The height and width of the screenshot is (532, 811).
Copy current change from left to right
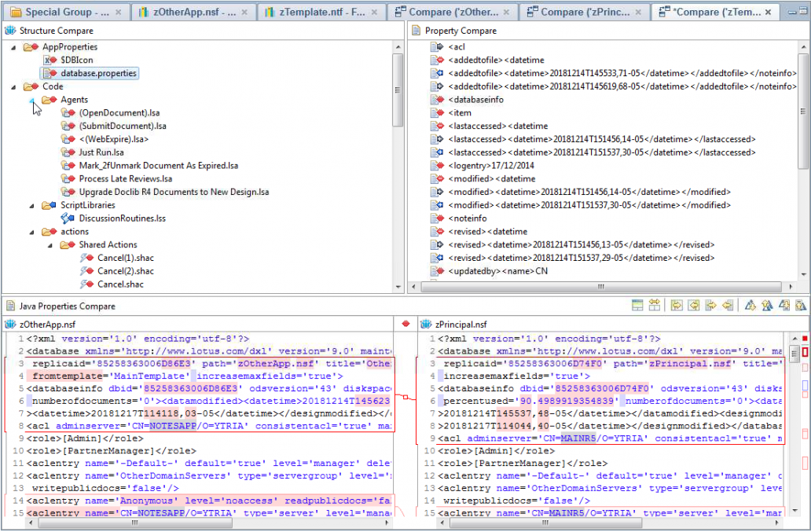[x=710, y=305]
